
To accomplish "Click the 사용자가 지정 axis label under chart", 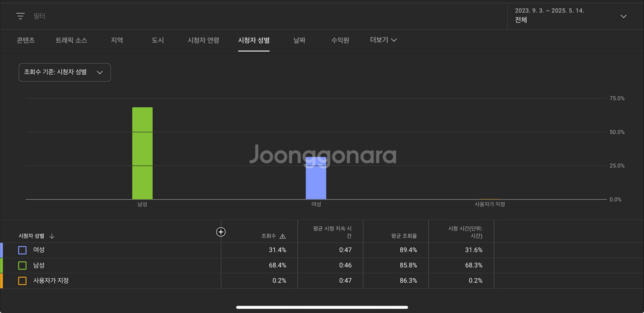I will coord(490,204).
